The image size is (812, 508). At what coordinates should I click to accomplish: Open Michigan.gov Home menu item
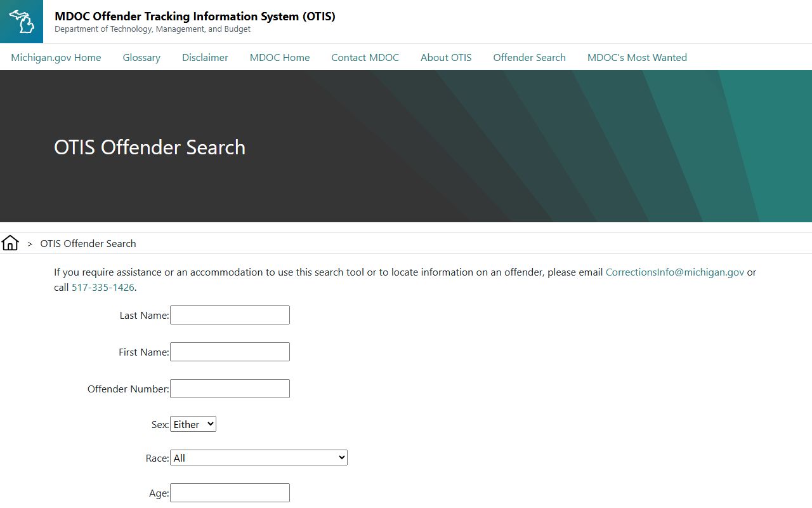[56, 57]
